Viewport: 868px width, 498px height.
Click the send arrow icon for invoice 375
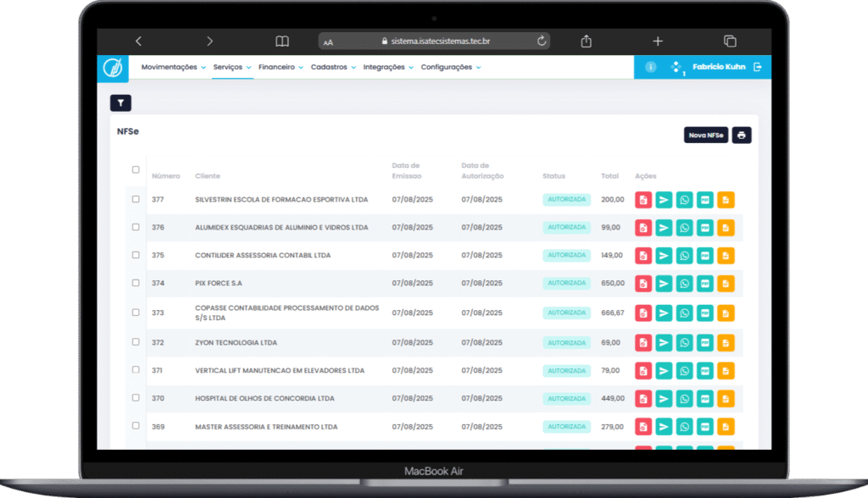click(x=664, y=256)
